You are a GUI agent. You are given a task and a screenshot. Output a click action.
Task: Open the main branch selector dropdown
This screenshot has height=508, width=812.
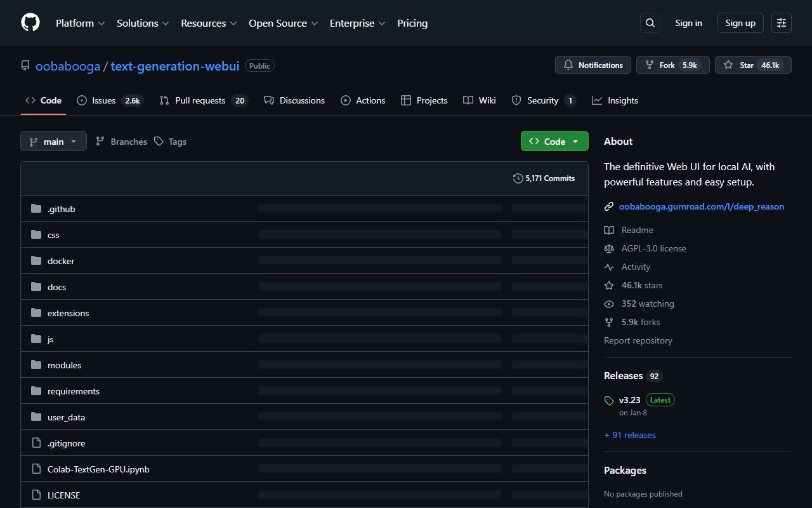click(x=53, y=141)
